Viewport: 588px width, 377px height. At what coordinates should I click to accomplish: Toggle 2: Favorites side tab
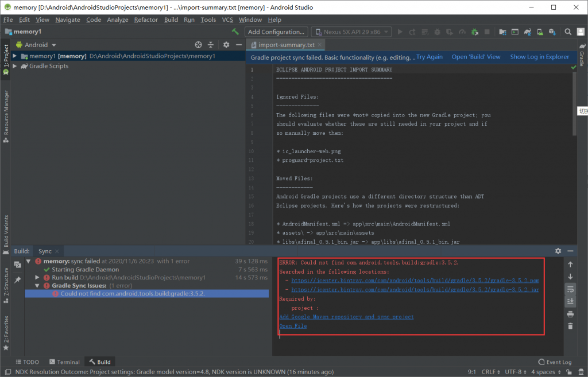(6, 333)
